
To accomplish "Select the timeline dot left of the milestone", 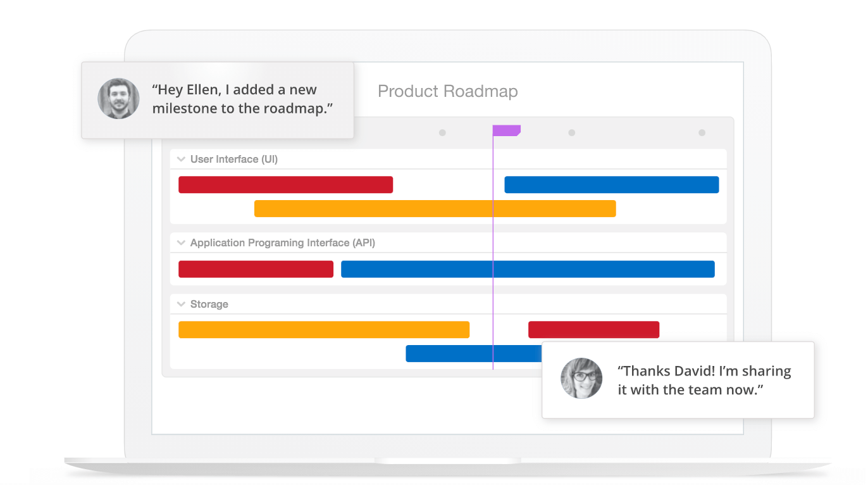I will click(x=442, y=132).
